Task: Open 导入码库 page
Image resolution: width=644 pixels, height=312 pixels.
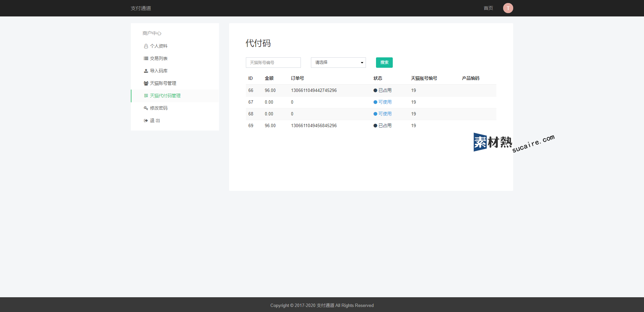Action: [x=175, y=71]
